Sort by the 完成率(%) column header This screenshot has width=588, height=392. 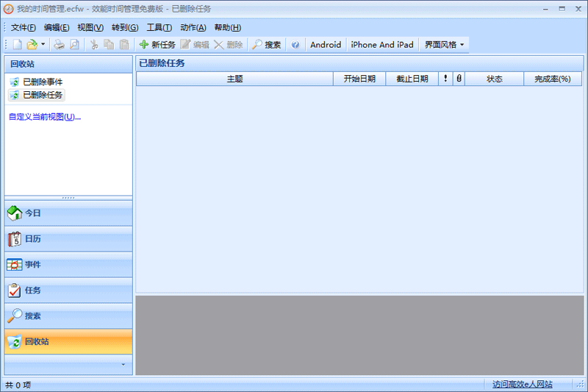(x=553, y=79)
